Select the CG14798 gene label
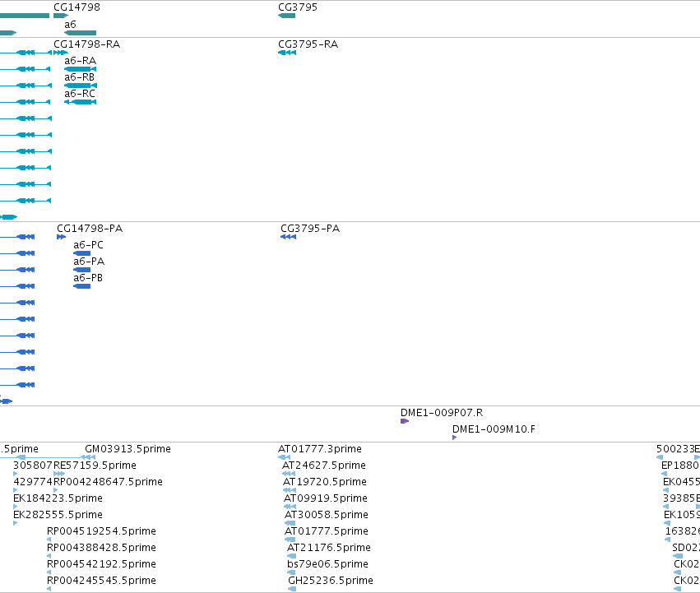Screen dimensions: 700x593 (x=76, y=7)
